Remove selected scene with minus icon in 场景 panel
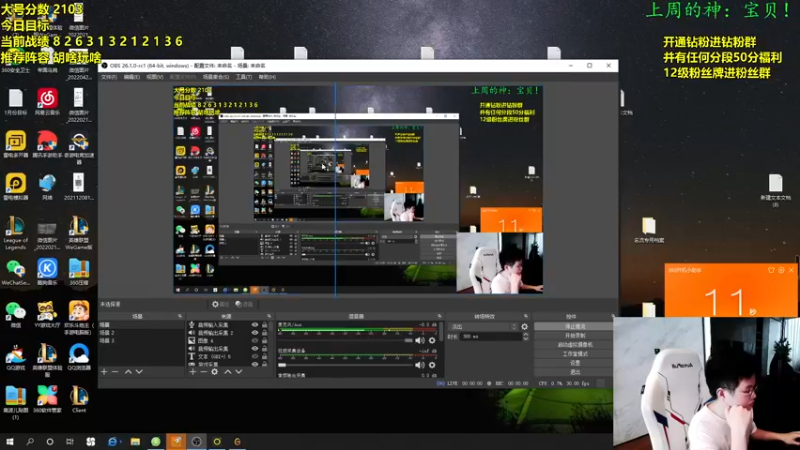 (115, 372)
